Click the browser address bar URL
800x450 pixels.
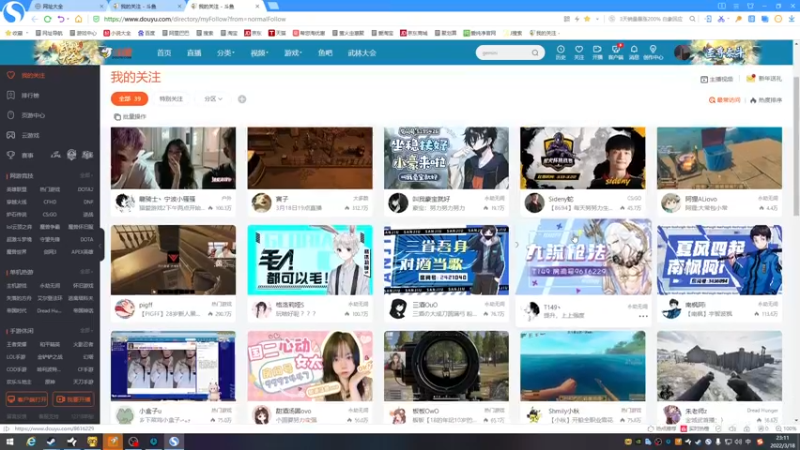click(194, 19)
